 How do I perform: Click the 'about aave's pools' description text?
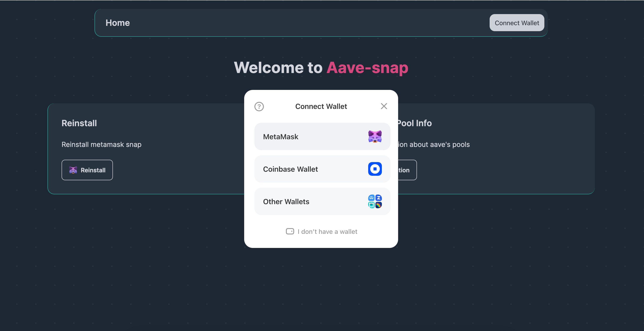click(x=440, y=145)
